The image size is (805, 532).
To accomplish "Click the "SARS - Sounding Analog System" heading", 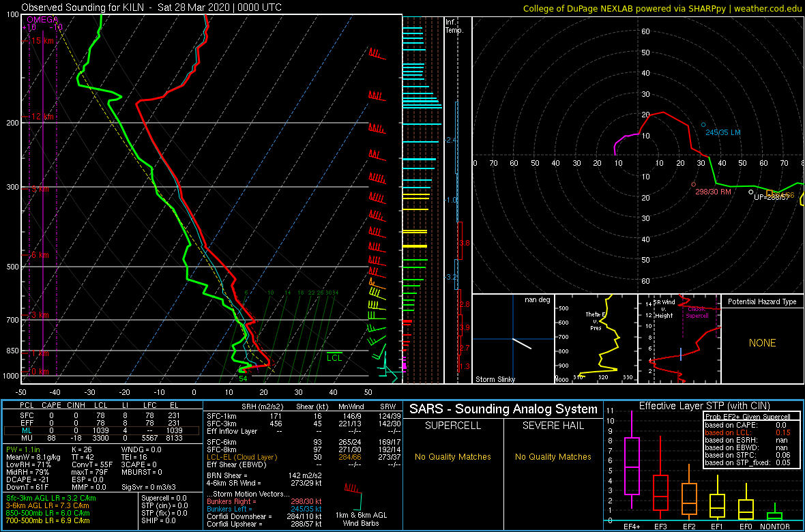I will (503, 409).
